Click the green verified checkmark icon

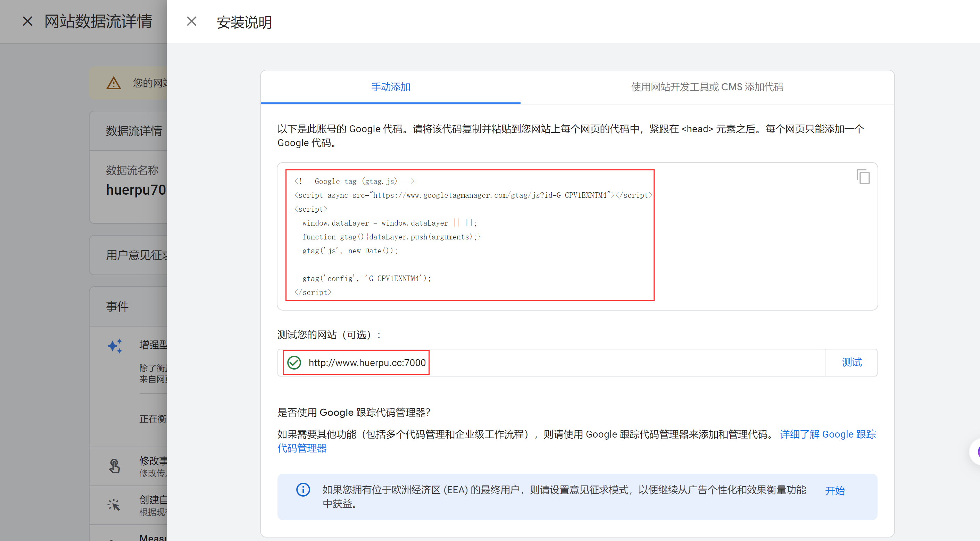point(294,363)
